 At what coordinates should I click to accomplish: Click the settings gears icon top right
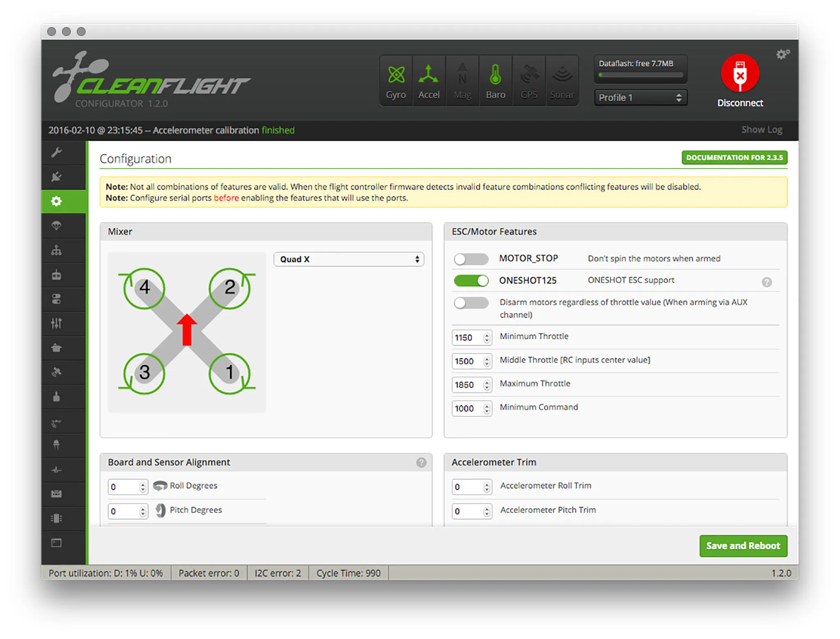(782, 55)
